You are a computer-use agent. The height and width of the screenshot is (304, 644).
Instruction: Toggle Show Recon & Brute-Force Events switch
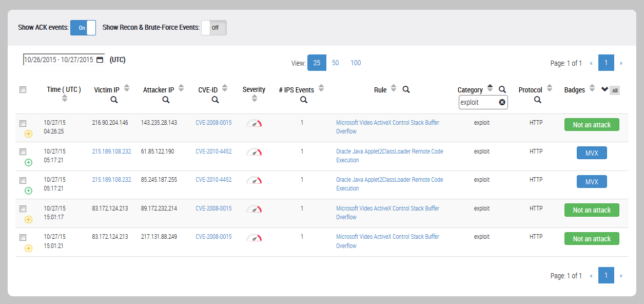point(213,28)
